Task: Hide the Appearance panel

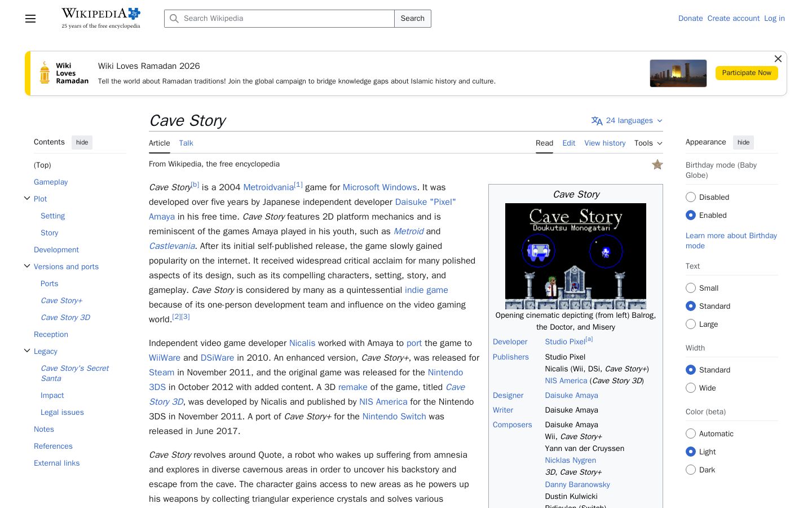Action: coord(743,142)
